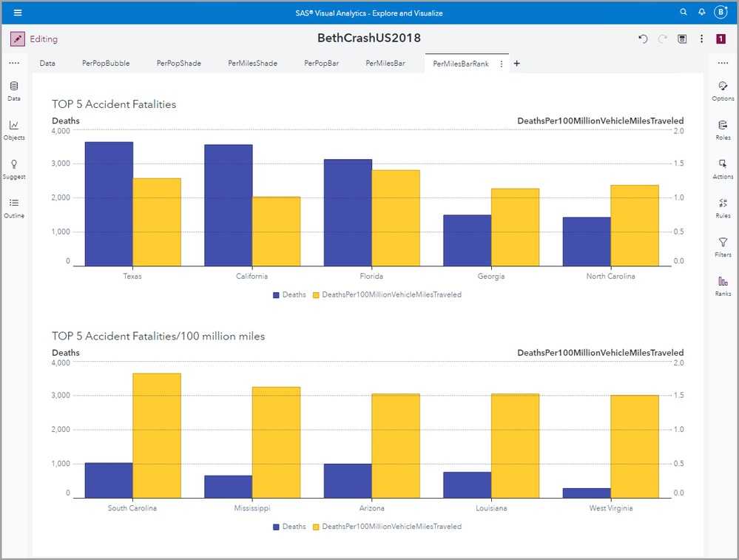Viewport: 739px width, 560px height.
Task: Click the report title BethCrashUS2018
Action: 369,38
